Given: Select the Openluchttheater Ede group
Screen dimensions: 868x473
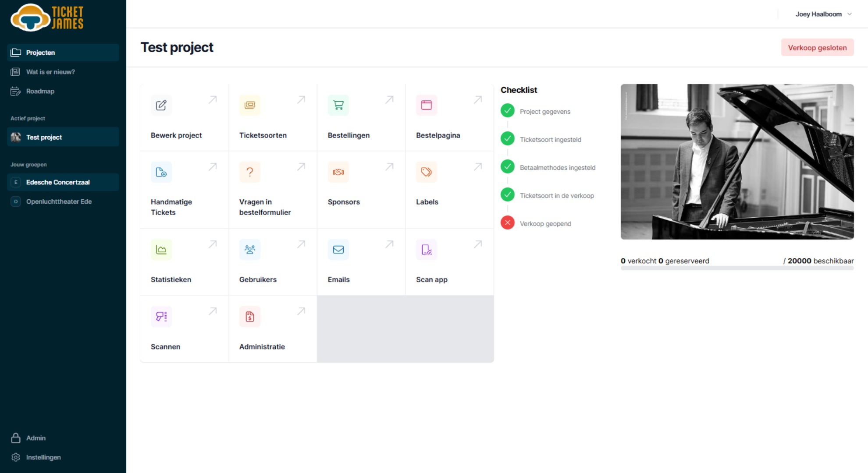Looking at the screenshot, I should point(63,201).
